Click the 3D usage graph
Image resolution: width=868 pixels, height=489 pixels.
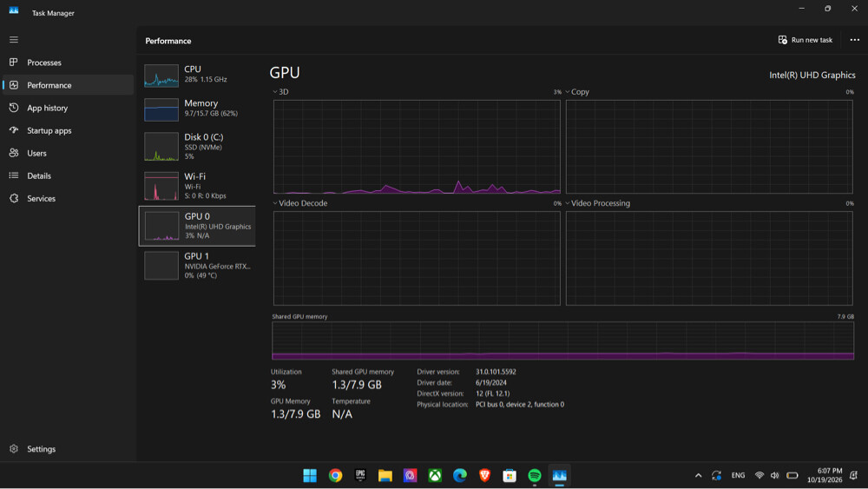[x=417, y=147]
